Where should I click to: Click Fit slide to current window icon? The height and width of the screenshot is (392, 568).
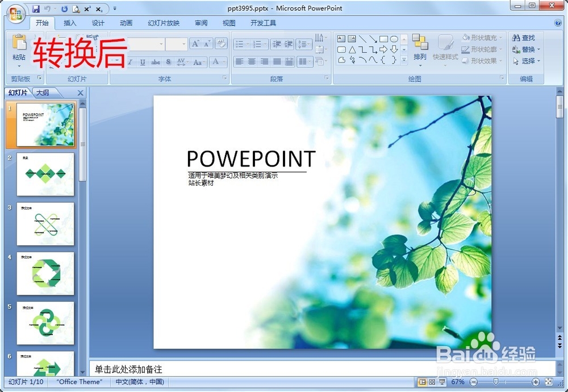click(x=549, y=382)
